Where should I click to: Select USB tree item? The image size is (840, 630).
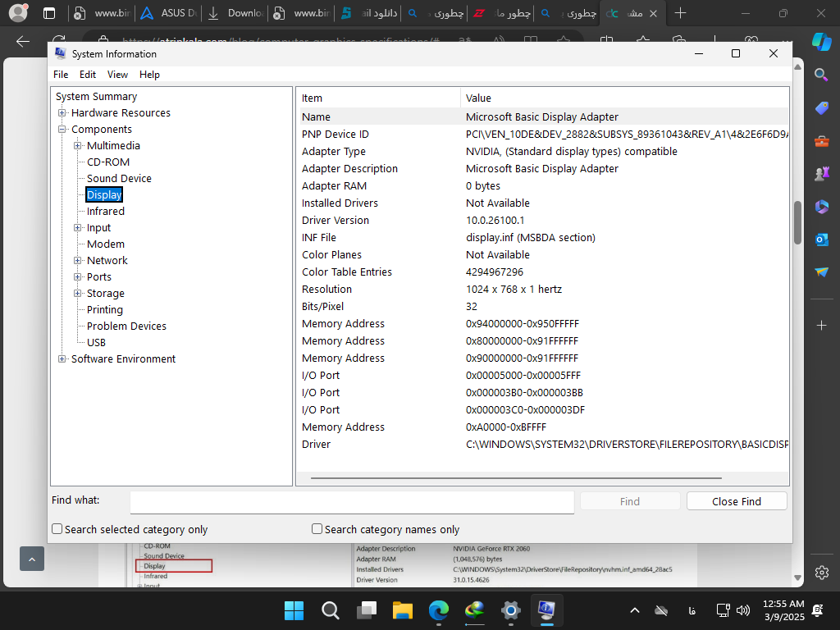[x=97, y=342]
